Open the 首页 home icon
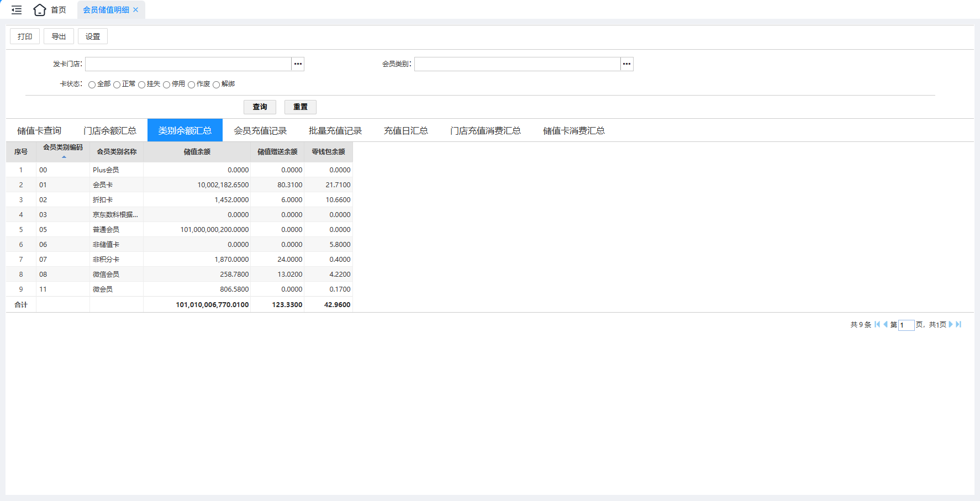Screen dimensions: 980x501 (x=40, y=10)
